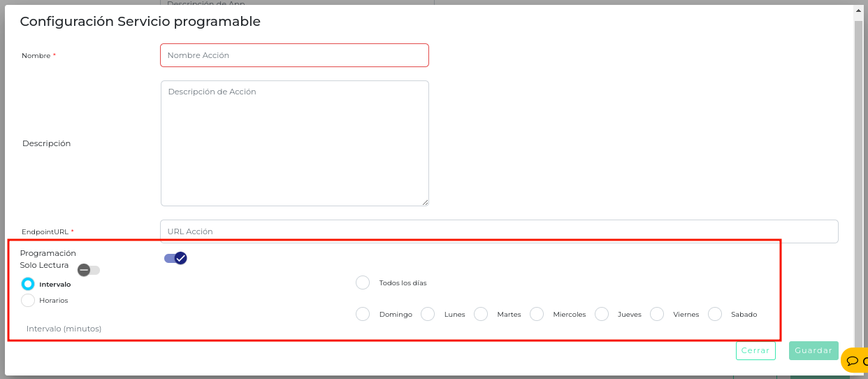Click the scrollbar up arrow
This screenshot has height=379, width=868.
coord(858,10)
